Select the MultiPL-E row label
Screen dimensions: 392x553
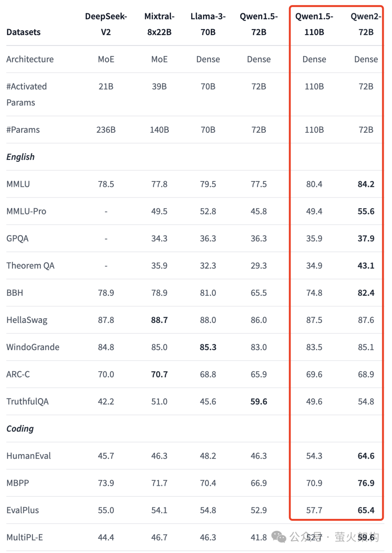coord(25,538)
